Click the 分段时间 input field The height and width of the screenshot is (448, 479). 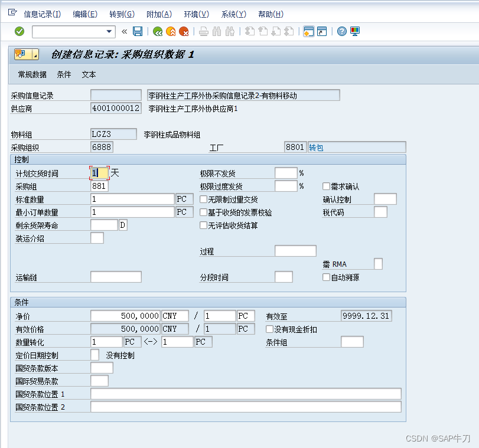coord(284,277)
